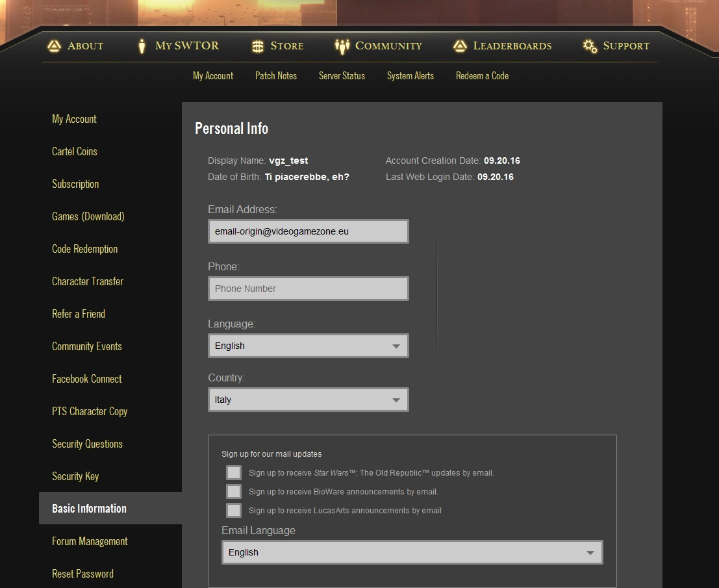Select Code Redemption in the sidebar
Viewport: 719px width, 588px height.
click(85, 249)
